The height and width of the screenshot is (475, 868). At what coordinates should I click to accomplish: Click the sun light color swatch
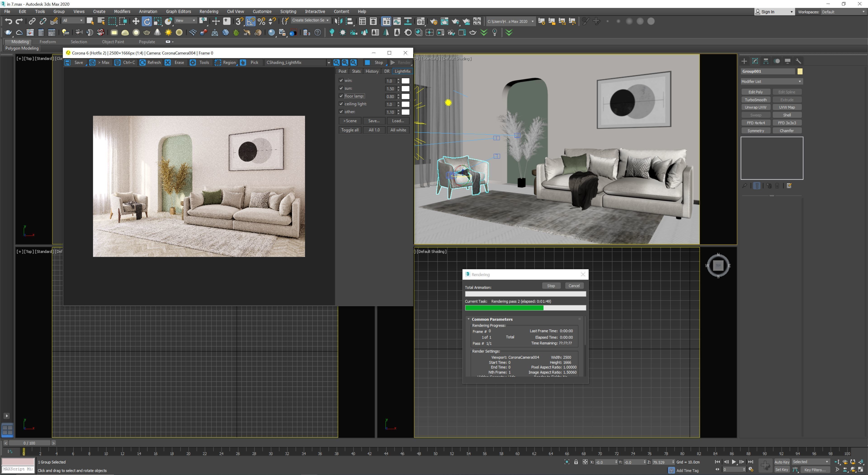point(405,89)
